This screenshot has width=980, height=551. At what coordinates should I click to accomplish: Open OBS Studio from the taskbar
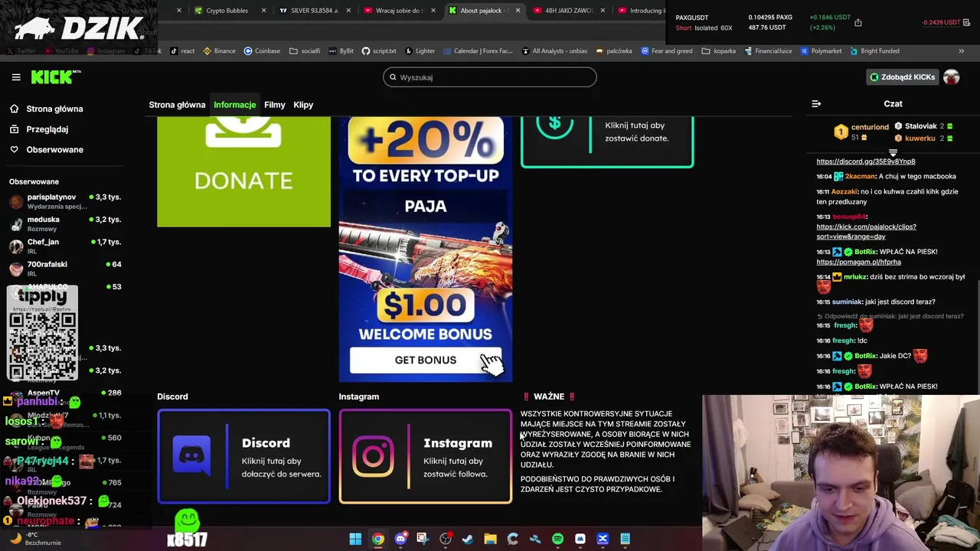point(446,539)
